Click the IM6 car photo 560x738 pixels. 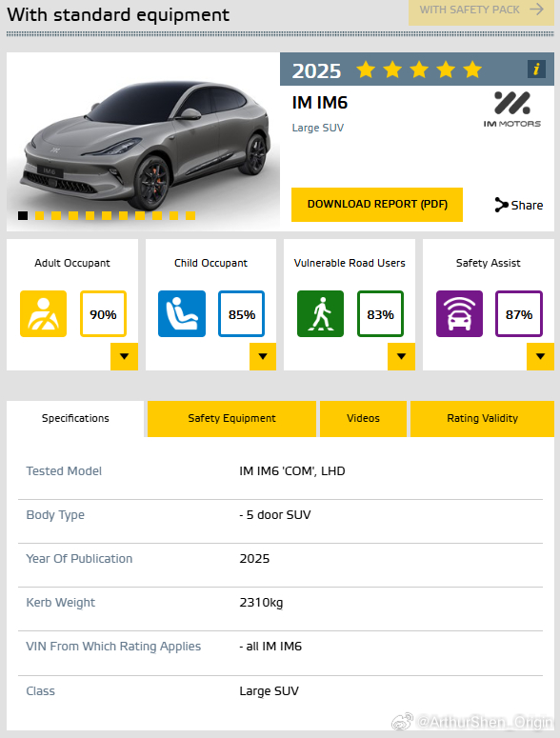point(144,141)
